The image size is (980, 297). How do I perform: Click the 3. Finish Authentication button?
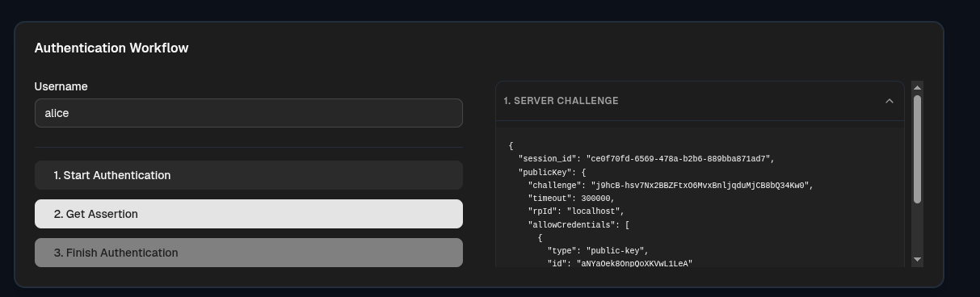(x=249, y=253)
